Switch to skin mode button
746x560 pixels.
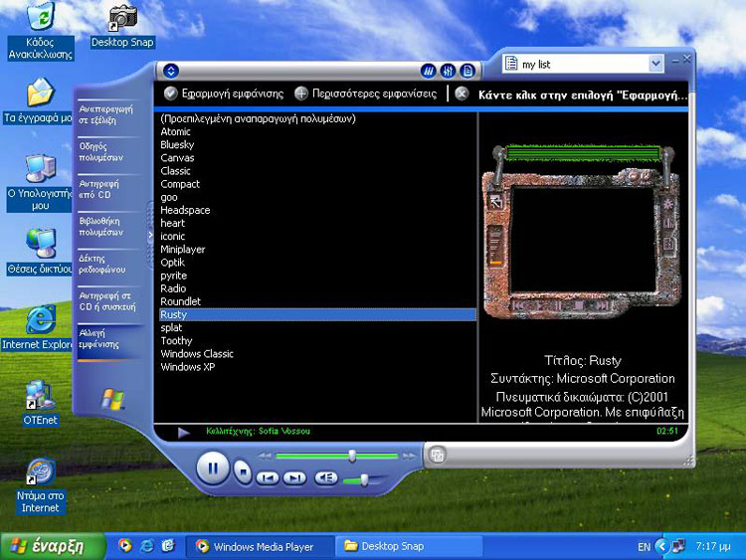point(438,456)
